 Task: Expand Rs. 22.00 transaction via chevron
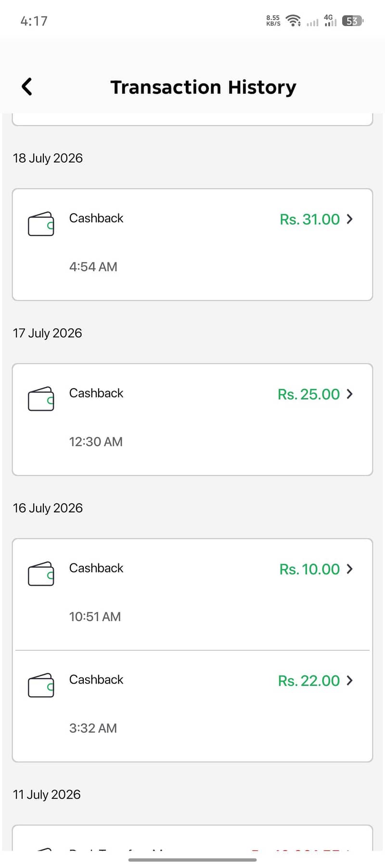350,680
